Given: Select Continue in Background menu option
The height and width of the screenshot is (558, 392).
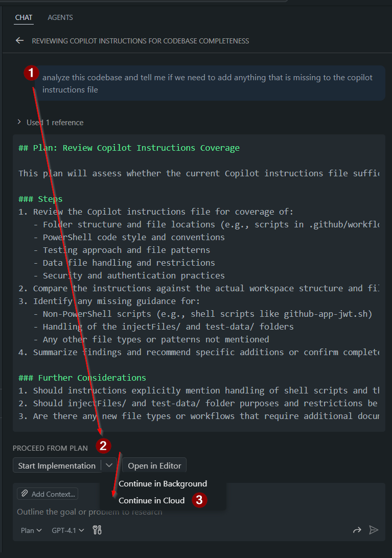Looking at the screenshot, I should [x=163, y=483].
